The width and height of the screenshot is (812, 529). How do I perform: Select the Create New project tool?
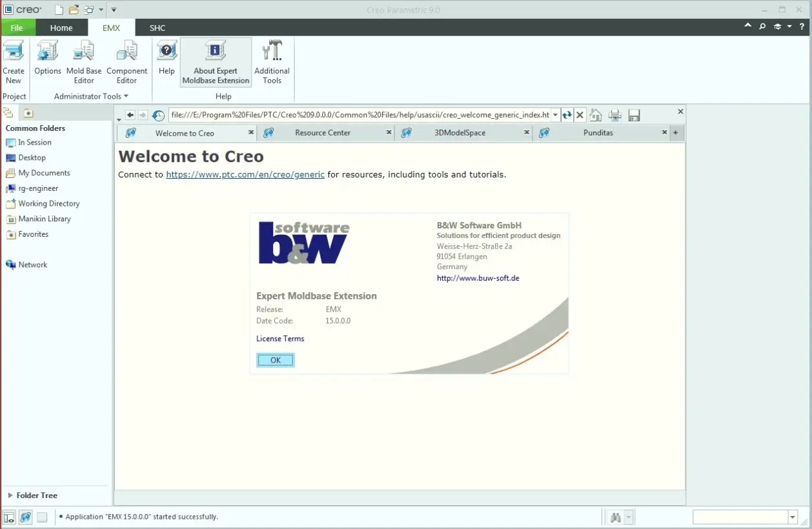tap(14, 61)
